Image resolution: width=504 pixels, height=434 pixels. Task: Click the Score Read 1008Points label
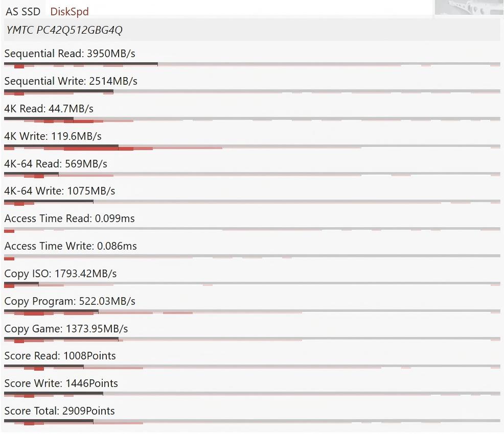60,356
